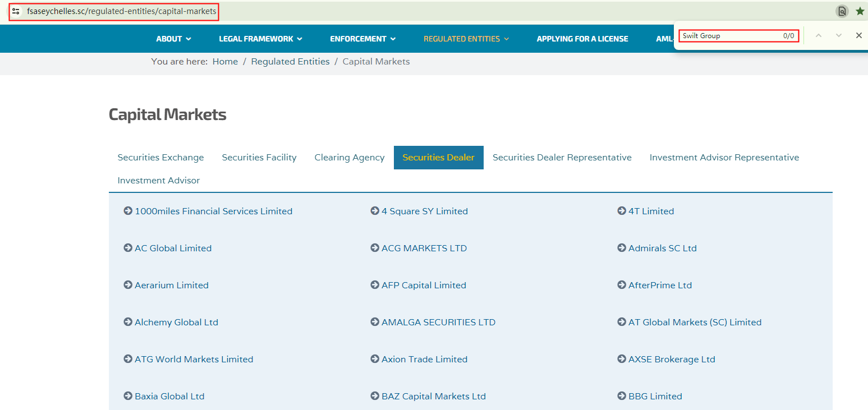The image size is (868, 410).
Task: Click the find-in-page lens icon in address bar
Action: (x=842, y=11)
